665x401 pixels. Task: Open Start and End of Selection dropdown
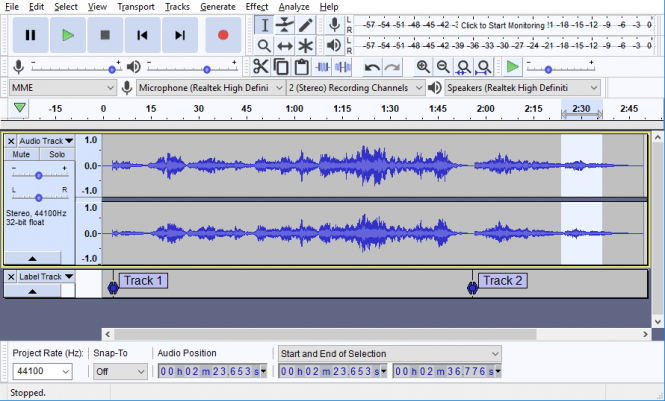tap(389, 354)
